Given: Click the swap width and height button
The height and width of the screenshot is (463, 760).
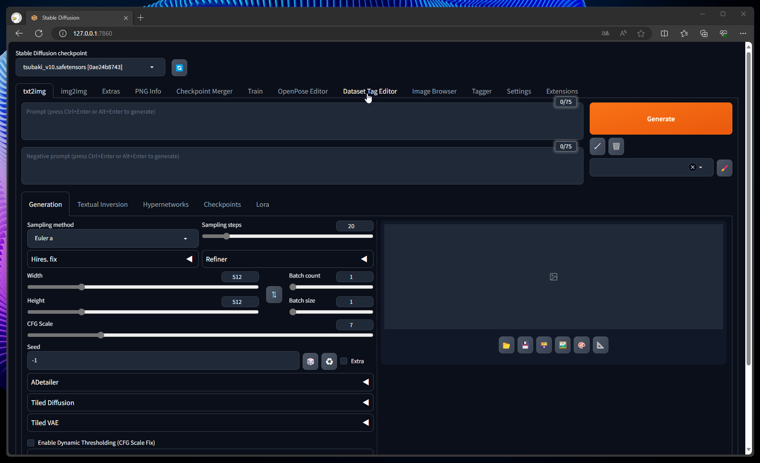Looking at the screenshot, I should pyautogui.click(x=274, y=295).
